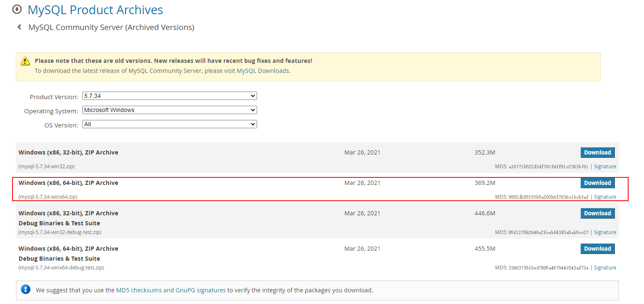Viewport: 644px width, 304px height.
Task: Click Windows (x86, 32-bit), ZIP Archive title 352.3M
Action: pos(68,152)
